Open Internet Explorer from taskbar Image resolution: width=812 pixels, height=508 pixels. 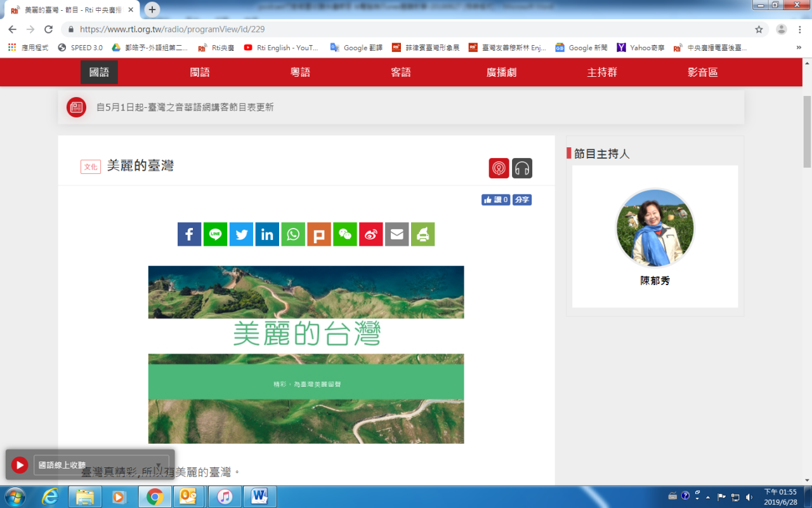click(51, 497)
